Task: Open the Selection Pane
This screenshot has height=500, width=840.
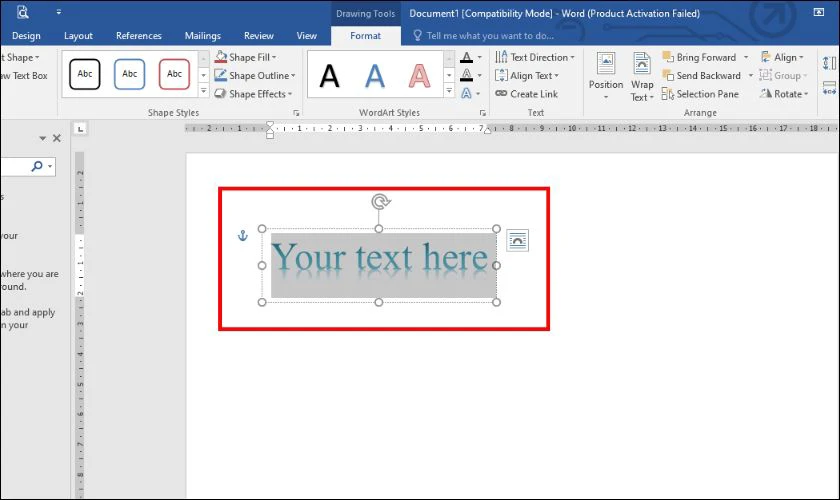Action: coord(700,94)
